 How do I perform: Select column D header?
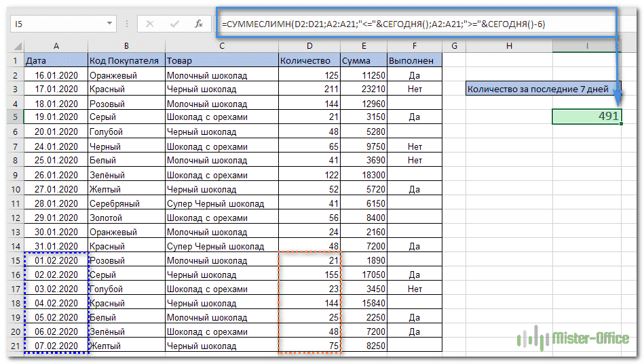(309, 45)
